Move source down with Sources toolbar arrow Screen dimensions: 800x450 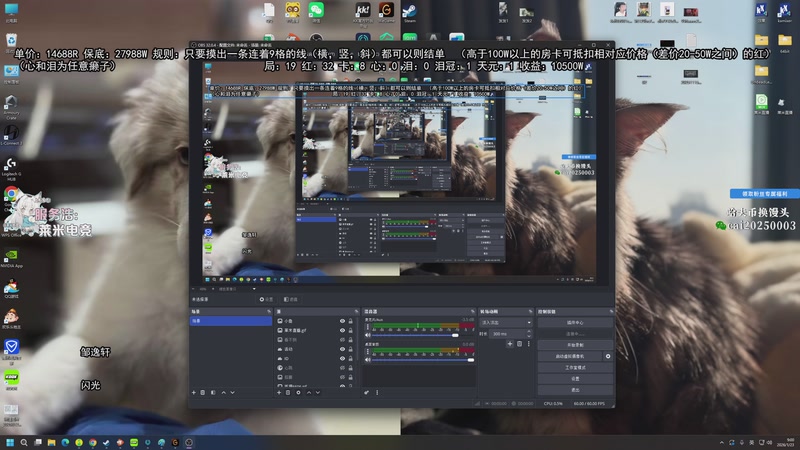coord(317,392)
